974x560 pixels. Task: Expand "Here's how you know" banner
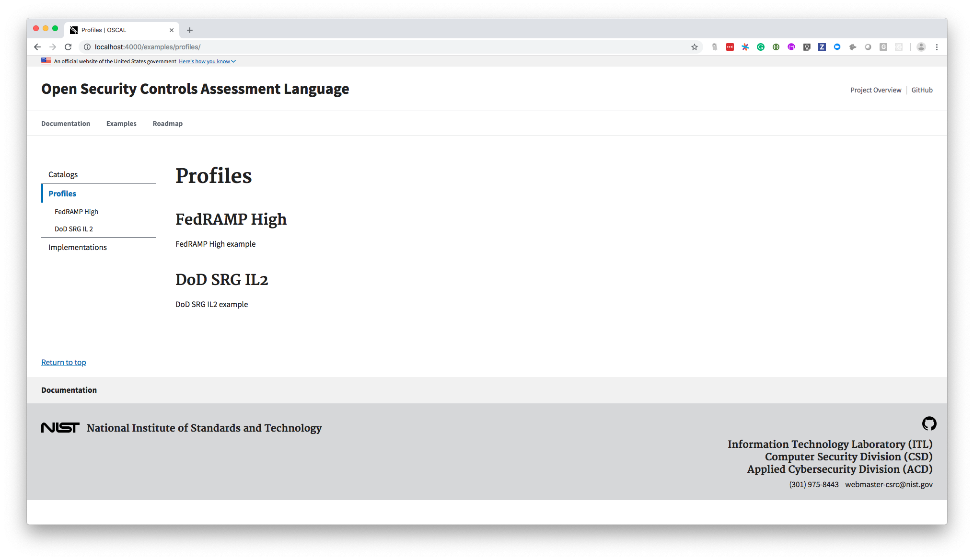207,61
